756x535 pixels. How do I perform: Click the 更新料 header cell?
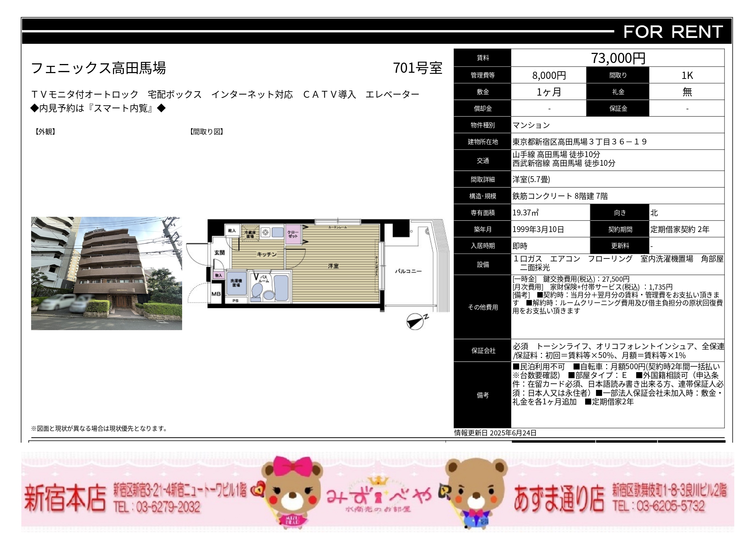coord(620,246)
